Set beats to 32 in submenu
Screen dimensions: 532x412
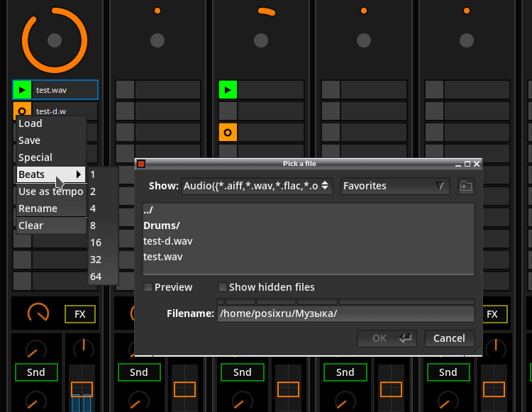point(103,260)
